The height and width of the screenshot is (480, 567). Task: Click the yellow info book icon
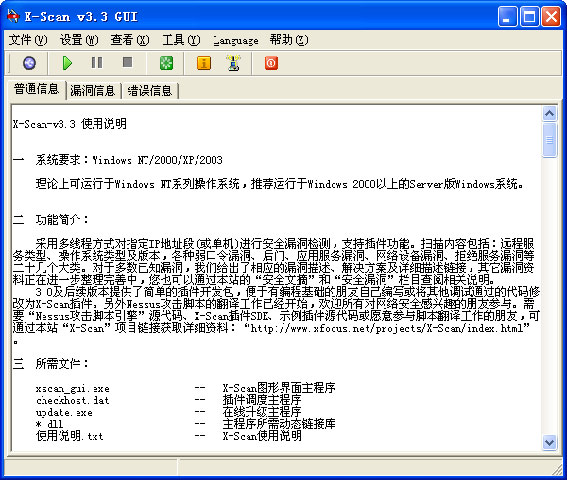point(204,63)
